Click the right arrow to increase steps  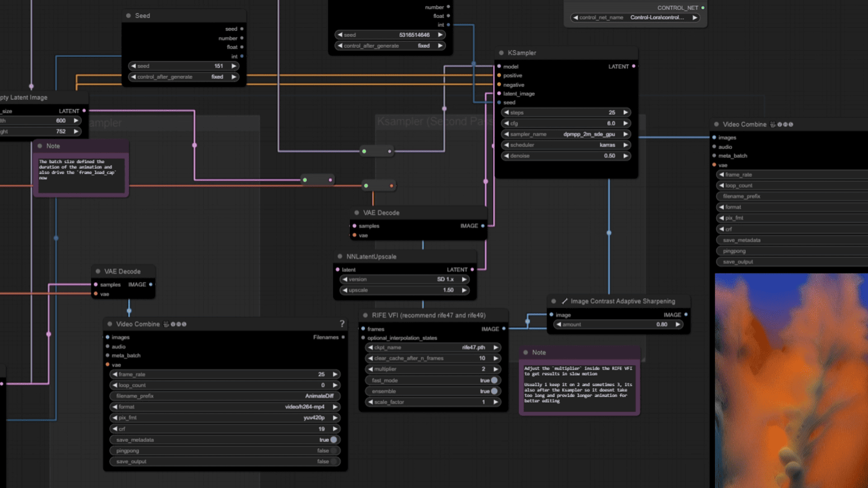click(626, 113)
